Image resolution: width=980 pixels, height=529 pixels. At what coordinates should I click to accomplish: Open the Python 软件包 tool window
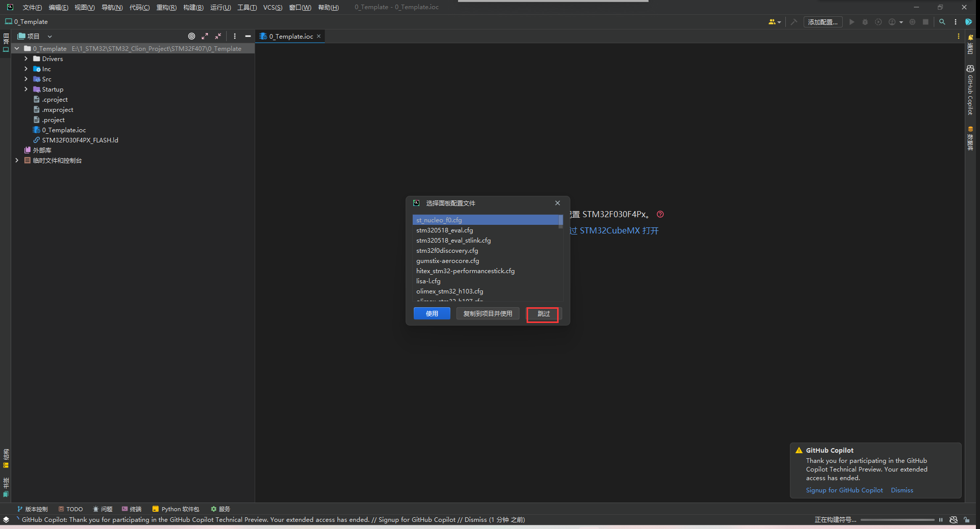coord(175,509)
